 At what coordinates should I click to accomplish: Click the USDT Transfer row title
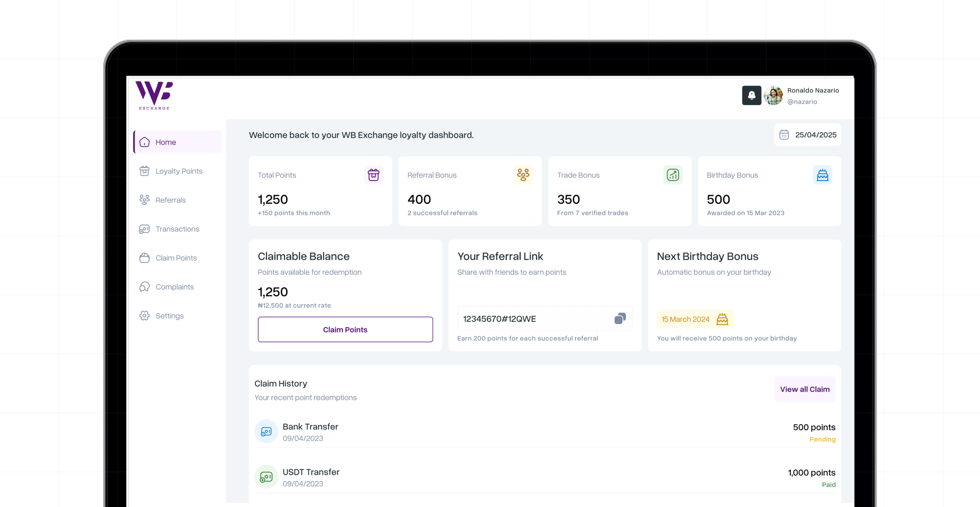311,472
